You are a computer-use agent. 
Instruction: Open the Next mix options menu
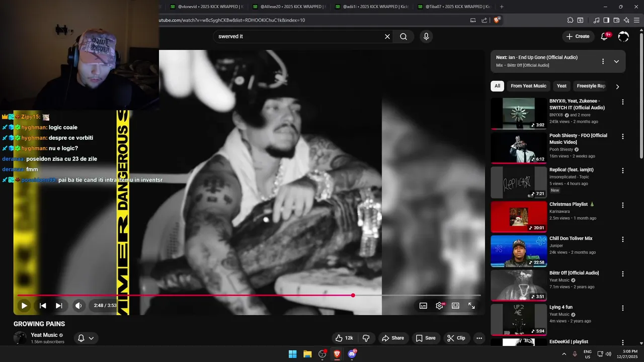coord(603,61)
